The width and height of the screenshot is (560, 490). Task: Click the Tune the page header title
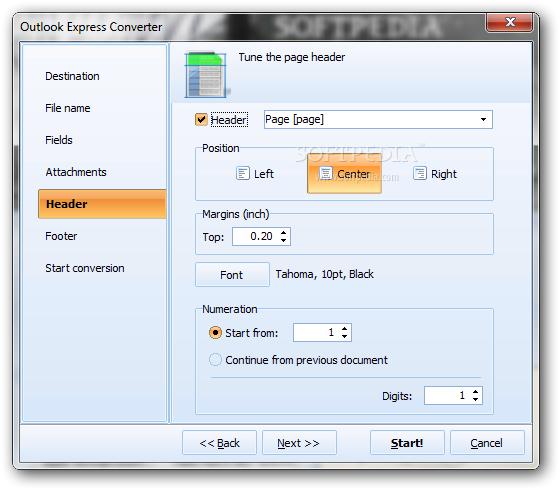point(292,57)
